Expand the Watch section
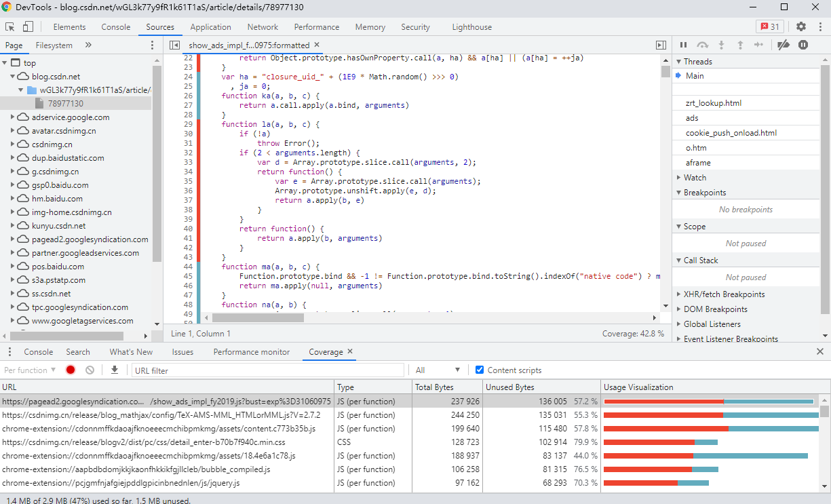 695,178
